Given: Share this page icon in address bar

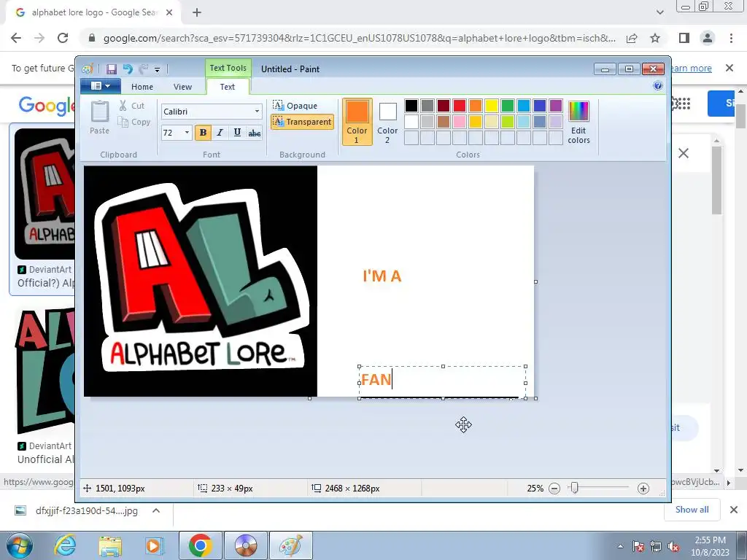Looking at the screenshot, I should pyautogui.click(x=632, y=38).
